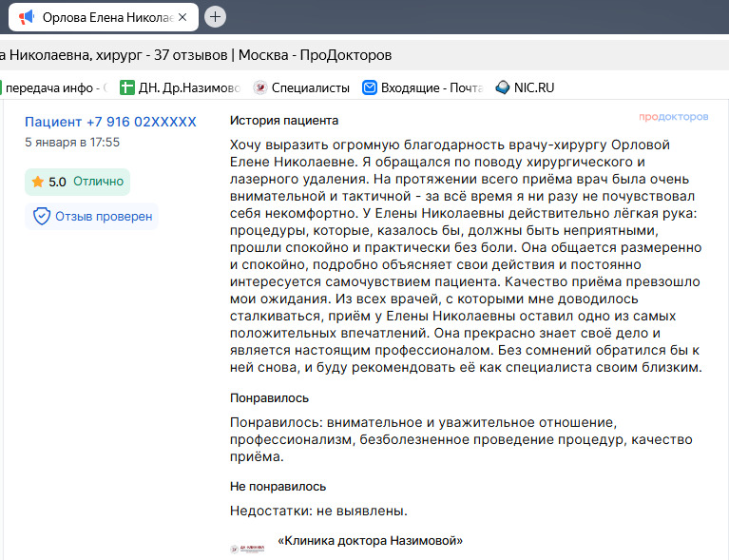Open the NIC.RU bookmark
This screenshot has width=729, height=560.
[x=533, y=87]
